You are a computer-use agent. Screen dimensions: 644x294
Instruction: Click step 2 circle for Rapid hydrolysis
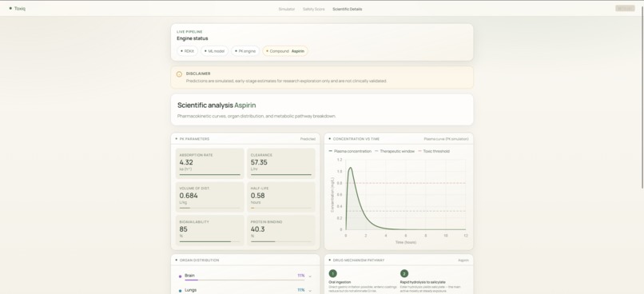pyautogui.click(x=404, y=273)
